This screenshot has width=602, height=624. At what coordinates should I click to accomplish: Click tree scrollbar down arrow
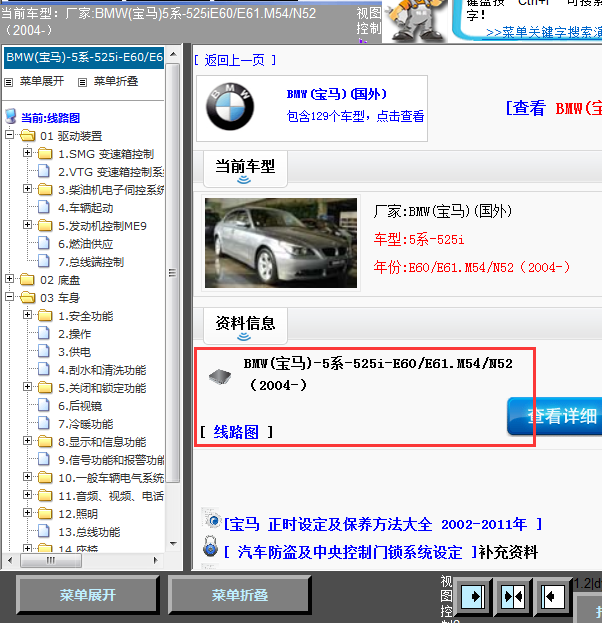[173, 543]
